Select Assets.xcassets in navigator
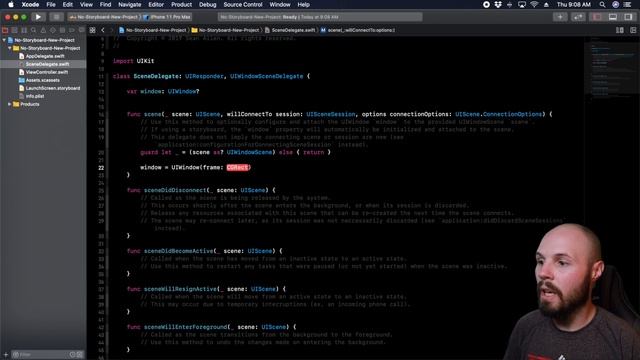640x360 pixels. (42, 80)
